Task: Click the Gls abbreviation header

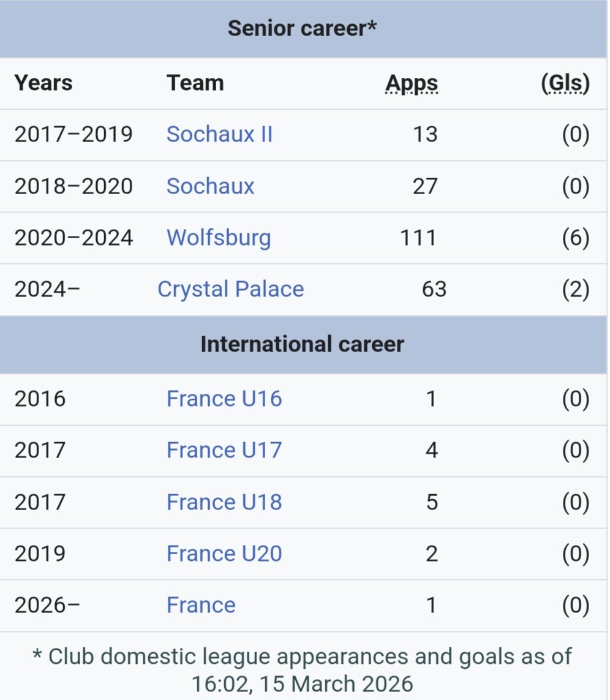Action: 565,83
